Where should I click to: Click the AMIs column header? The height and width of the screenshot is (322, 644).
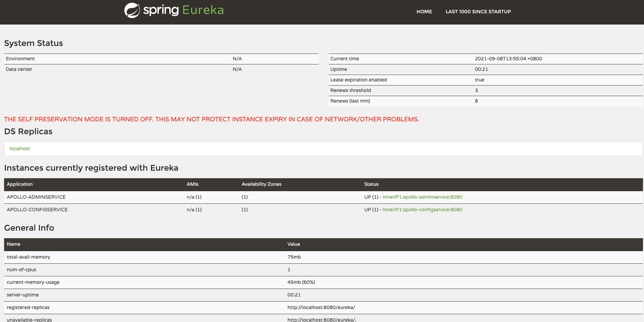(x=193, y=184)
